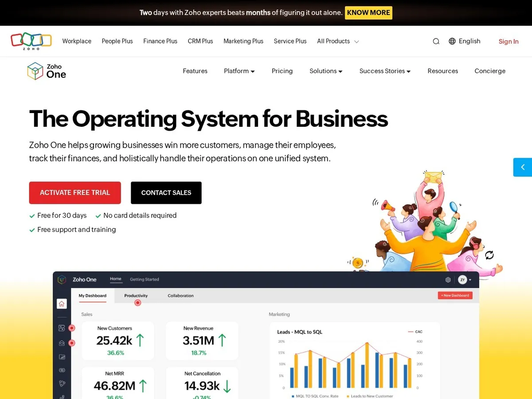Image resolution: width=532 pixels, height=399 pixels.
Task: Expand the profile caret beside ZY avatar
Action: click(x=470, y=280)
